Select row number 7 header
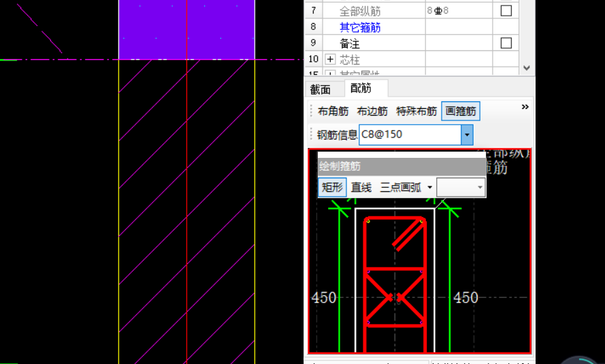605x364 pixels. [x=313, y=11]
